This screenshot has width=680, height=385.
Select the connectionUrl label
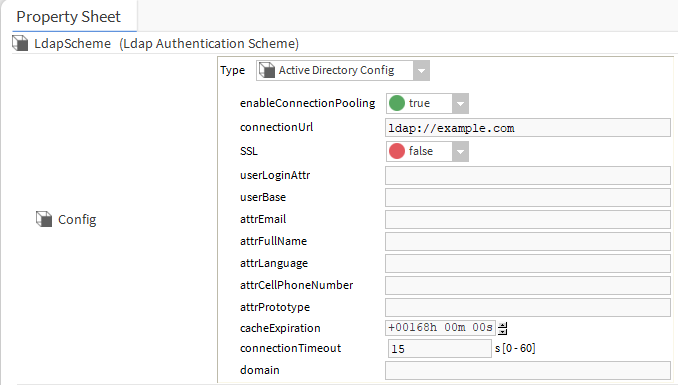[x=276, y=127]
